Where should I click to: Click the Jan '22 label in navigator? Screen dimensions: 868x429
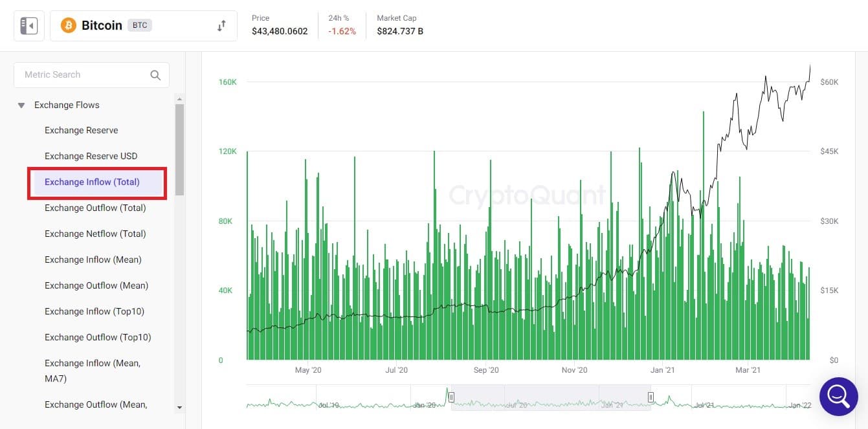tap(800, 405)
